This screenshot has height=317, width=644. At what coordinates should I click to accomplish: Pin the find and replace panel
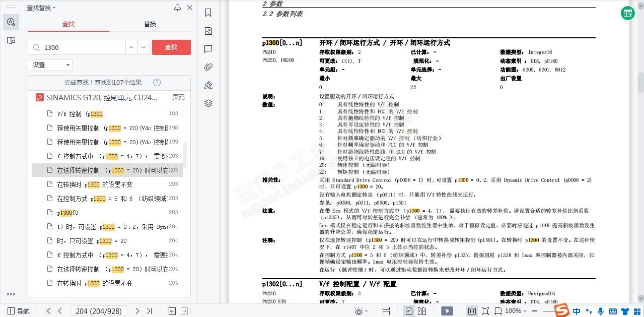(x=177, y=8)
